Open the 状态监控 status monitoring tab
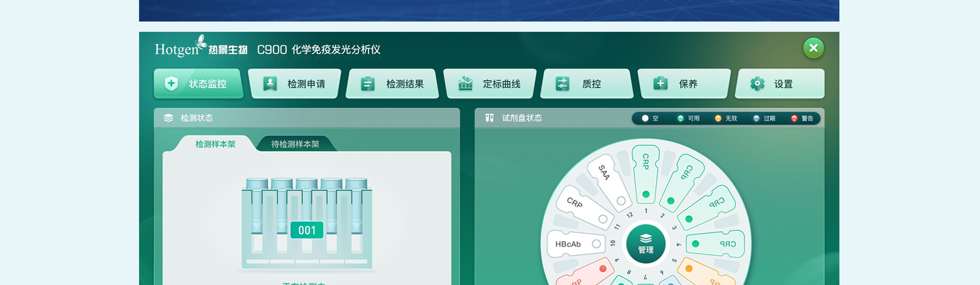 (x=199, y=84)
